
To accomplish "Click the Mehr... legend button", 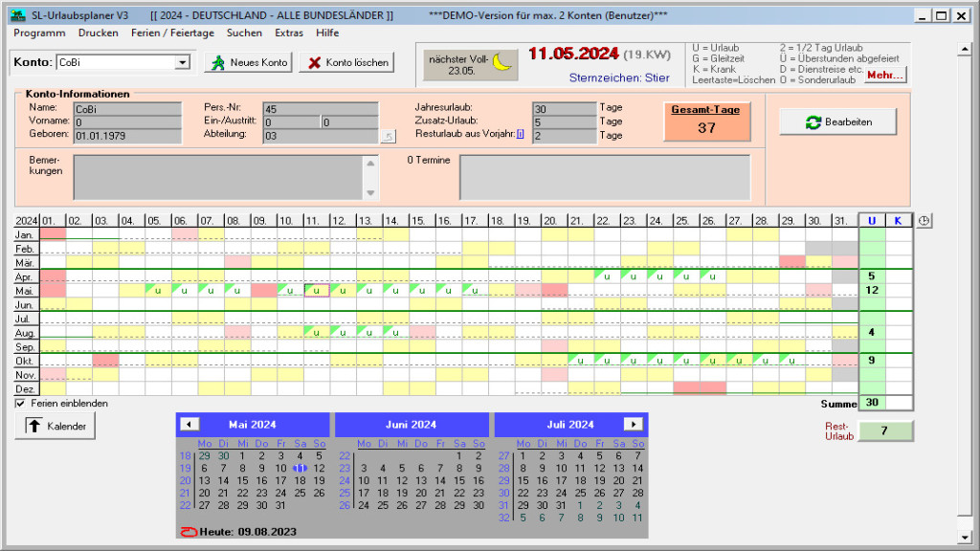I will pyautogui.click(x=885, y=75).
